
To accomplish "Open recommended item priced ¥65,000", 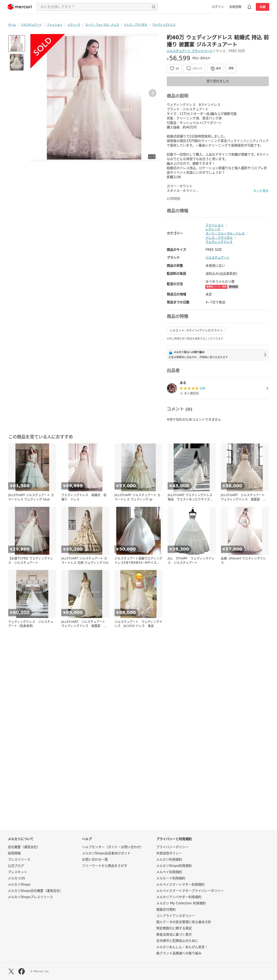I will 85,598.
